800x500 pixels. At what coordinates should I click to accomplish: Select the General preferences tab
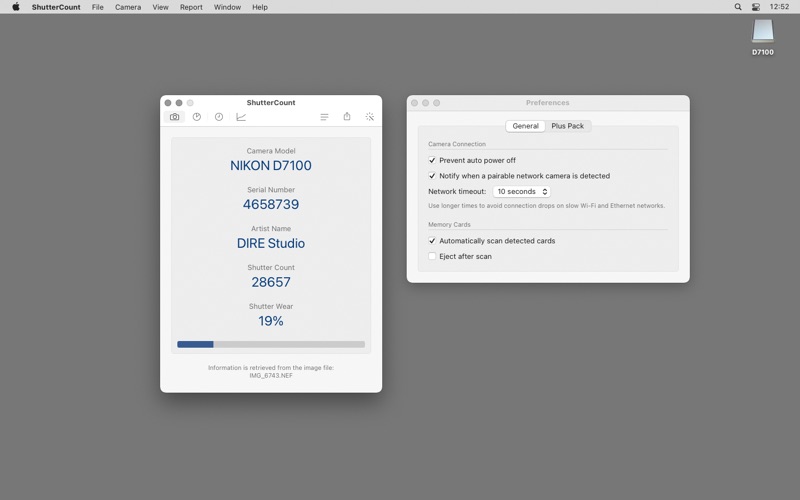pos(526,126)
